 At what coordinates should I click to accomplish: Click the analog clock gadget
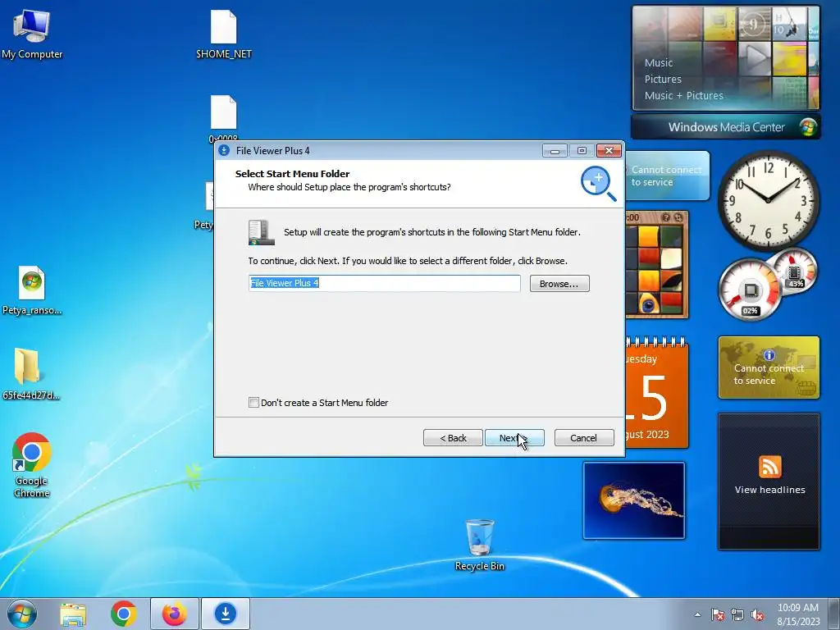(x=768, y=199)
